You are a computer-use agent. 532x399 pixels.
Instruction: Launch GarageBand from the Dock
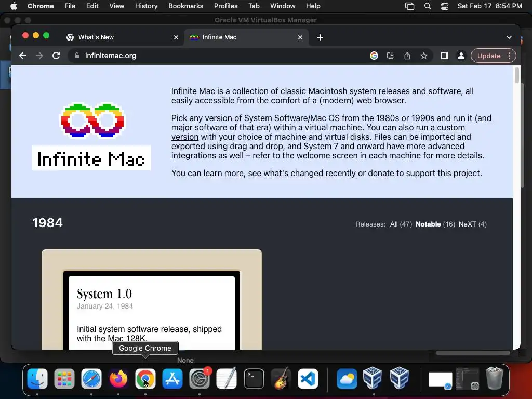tap(281, 379)
